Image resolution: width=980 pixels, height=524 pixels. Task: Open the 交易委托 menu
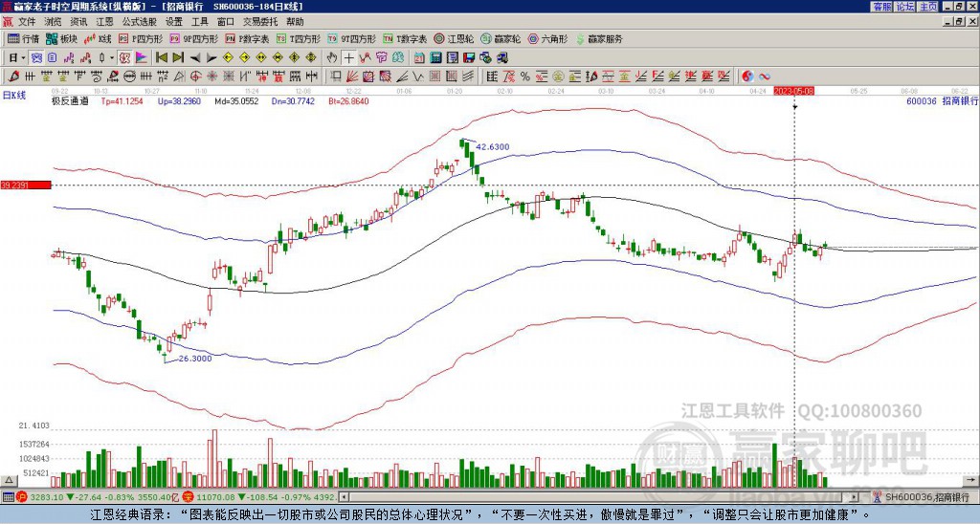[260, 22]
